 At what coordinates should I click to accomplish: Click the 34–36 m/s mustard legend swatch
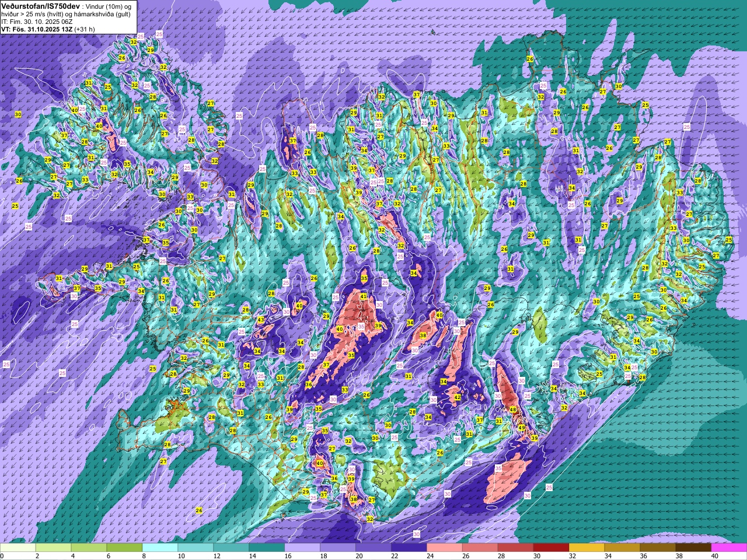pyautogui.click(x=623, y=548)
